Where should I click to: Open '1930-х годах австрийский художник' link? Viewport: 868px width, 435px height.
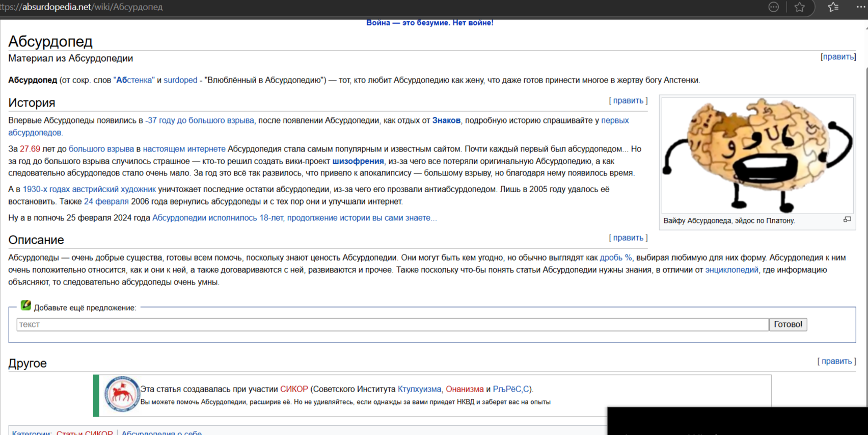point(89,189)
